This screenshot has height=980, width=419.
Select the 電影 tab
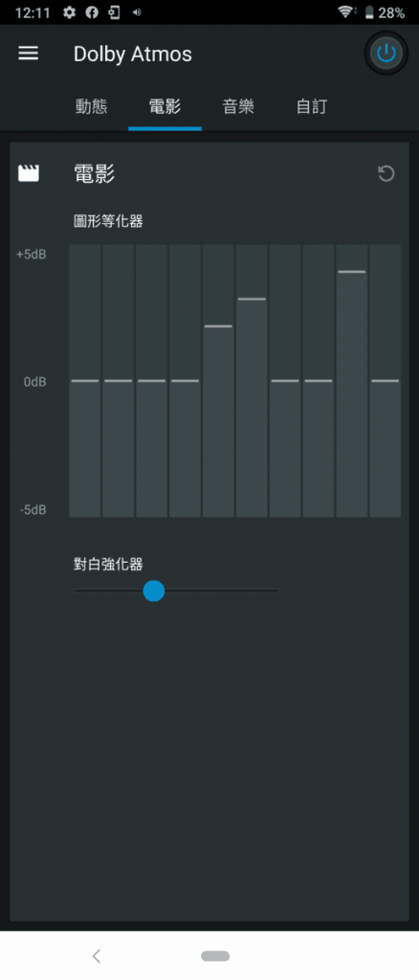click(165, 107)
